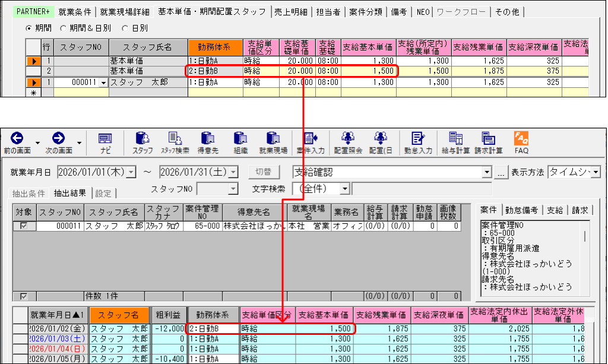Switch to the 抽出条件 tab
Screen dimensions: 608x364
click(x=28, y=193)
